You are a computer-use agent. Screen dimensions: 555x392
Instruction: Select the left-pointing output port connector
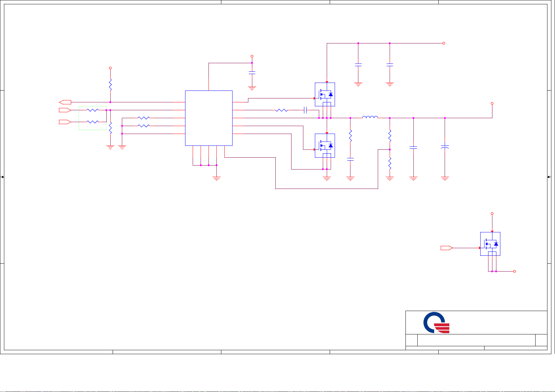pyautogui.click(x=65, y=102)
